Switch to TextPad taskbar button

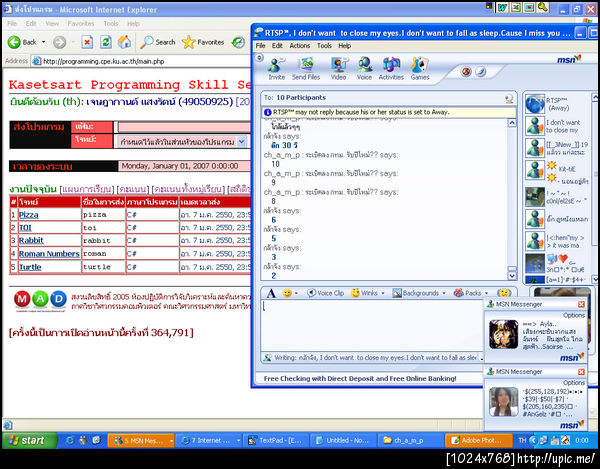coord(276,441)
